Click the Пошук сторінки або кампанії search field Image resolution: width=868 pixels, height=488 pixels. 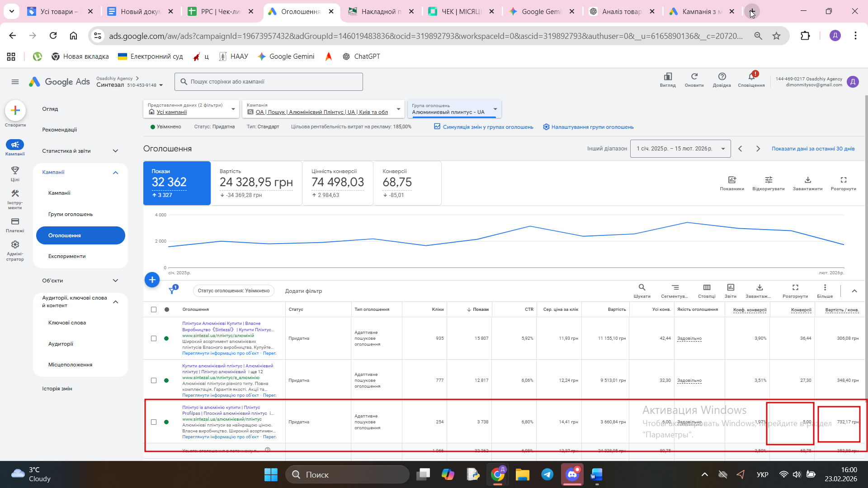[x=269, y=82]
